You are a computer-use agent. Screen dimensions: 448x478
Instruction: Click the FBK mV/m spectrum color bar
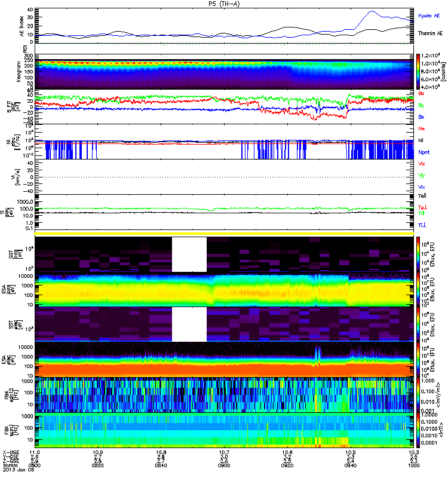click(x=418, y=395)
